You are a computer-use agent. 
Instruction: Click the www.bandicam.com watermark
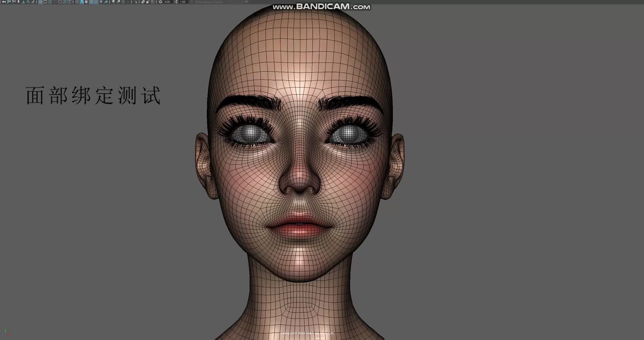320,6
